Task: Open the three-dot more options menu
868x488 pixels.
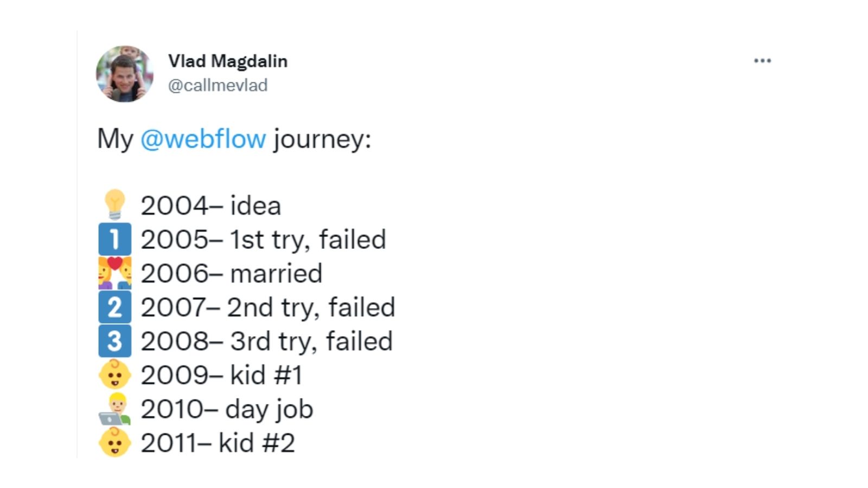Action: tap(762, 61)
